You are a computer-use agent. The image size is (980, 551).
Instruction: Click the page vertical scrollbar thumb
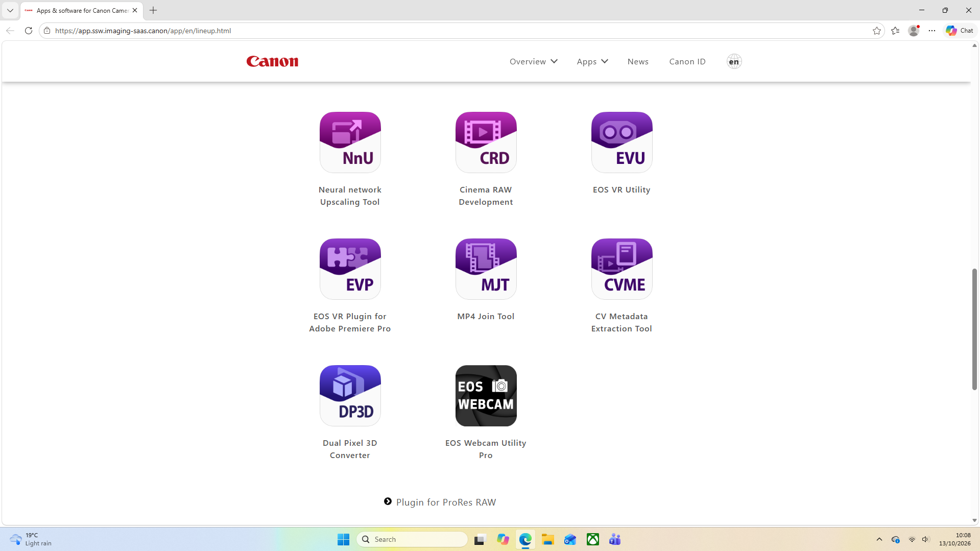click(x=974, y=329)
